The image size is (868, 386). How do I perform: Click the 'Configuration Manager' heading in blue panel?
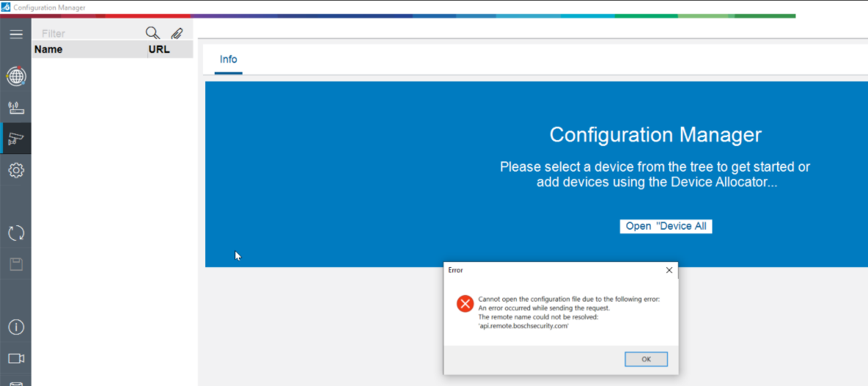click(655, 134)
